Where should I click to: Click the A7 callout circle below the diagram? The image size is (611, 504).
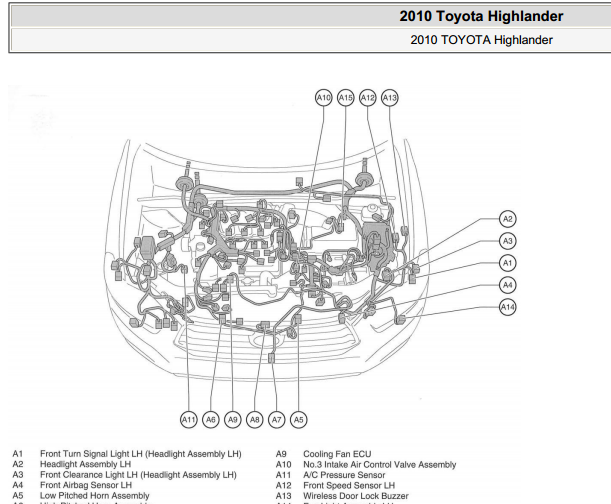(276, 420)
